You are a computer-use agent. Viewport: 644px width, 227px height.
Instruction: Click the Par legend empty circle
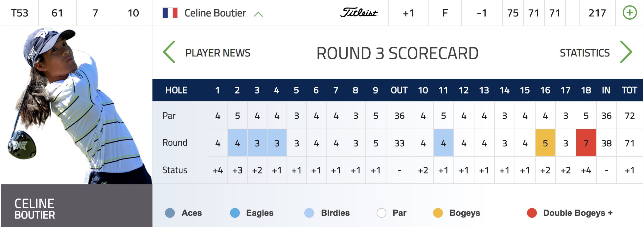(381, 213)
